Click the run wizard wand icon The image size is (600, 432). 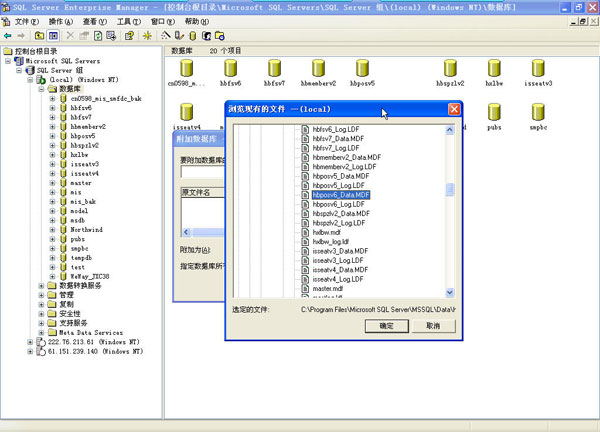point(166,36)
